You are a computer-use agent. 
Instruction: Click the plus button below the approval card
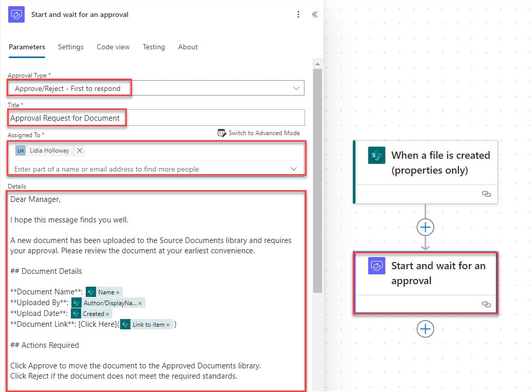click(425, 329)
